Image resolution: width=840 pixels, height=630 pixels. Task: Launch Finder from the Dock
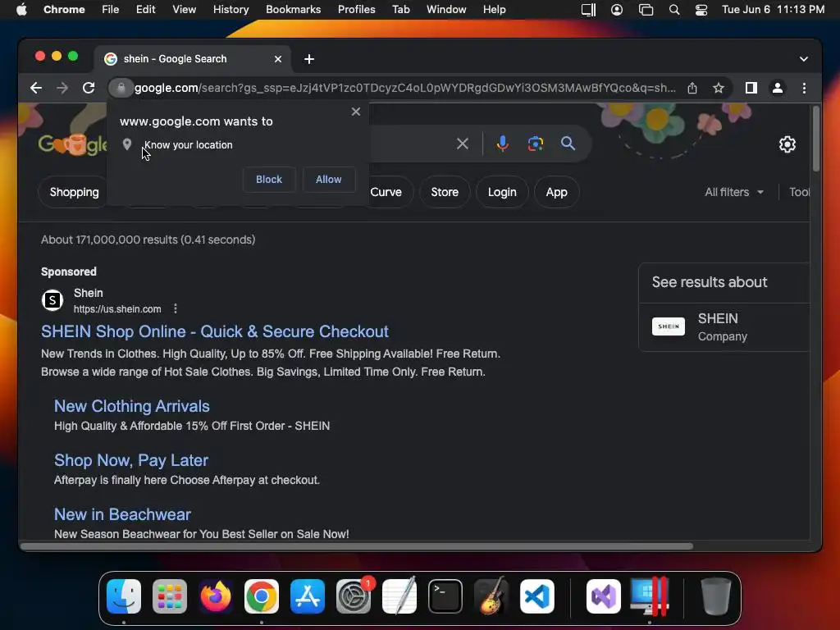point(124,596)
